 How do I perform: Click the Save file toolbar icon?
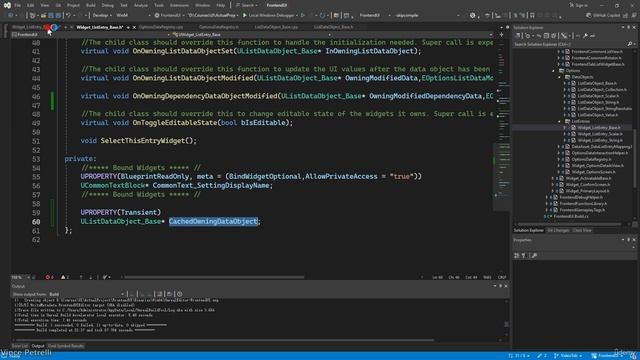click(51, 16)
